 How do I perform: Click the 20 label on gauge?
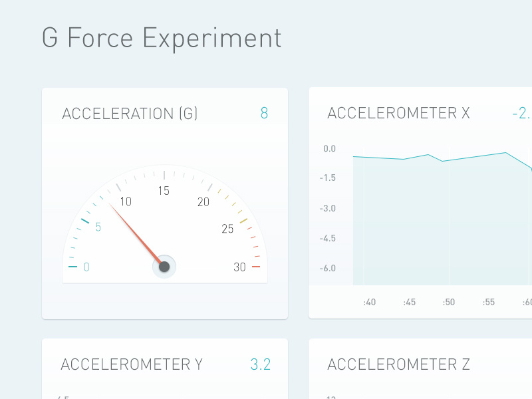203,202
